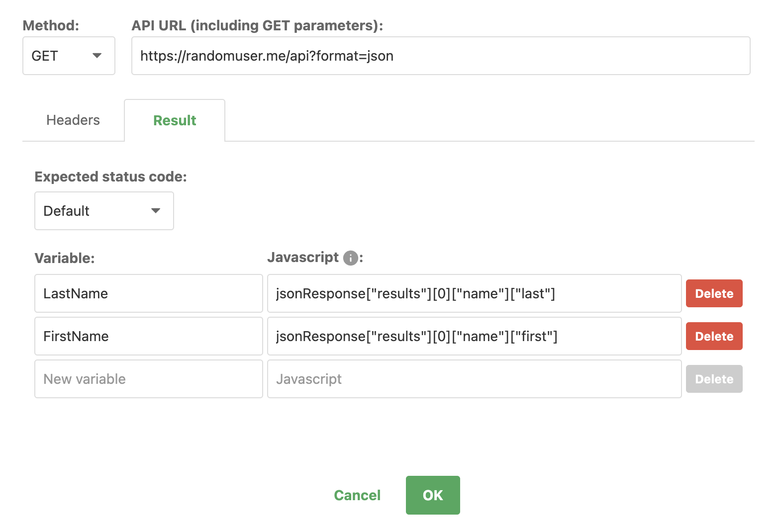The width and height of the screenshot is (780, 532).
Task: Edit the FirstName Javascript expression field
Action: coord(474,336)
